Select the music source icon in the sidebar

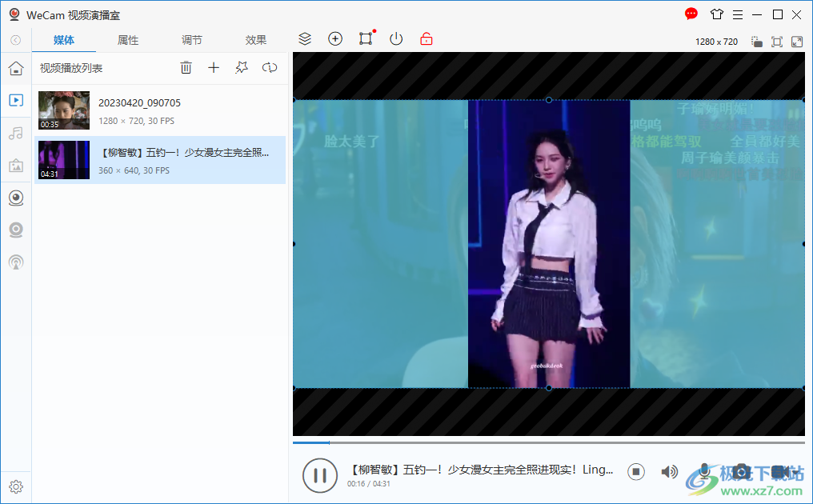(16, 133)
